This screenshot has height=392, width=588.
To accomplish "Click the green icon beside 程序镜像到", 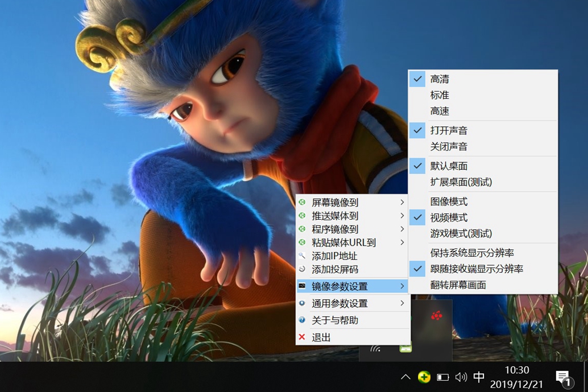I will pyautogui.click(x=302, y=229).
